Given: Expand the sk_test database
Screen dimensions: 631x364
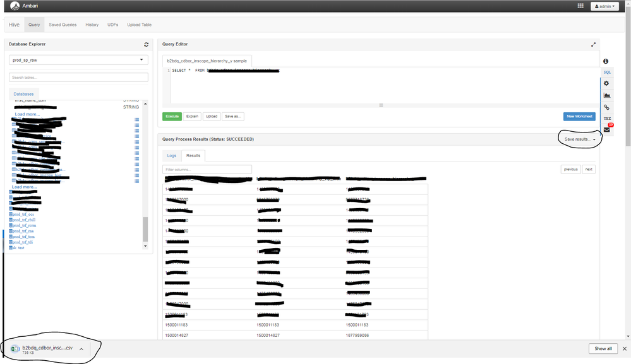Looking at the screenshot, I should click(17, 248).
